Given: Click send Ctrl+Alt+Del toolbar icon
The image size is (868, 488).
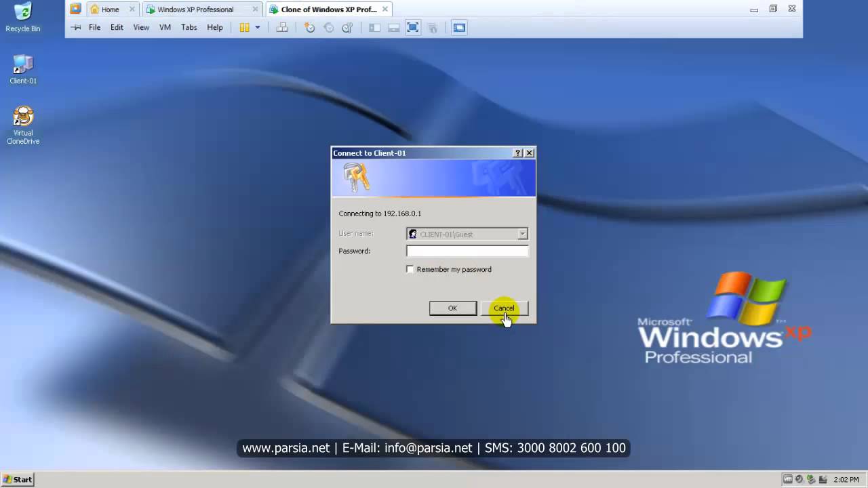Looking at the screenshot, I should [282, 28].
